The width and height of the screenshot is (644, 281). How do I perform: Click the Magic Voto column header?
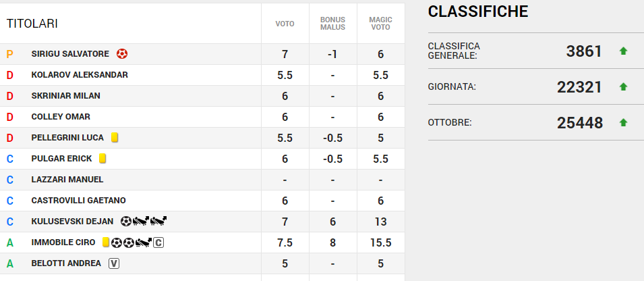[x=380, y=24]
